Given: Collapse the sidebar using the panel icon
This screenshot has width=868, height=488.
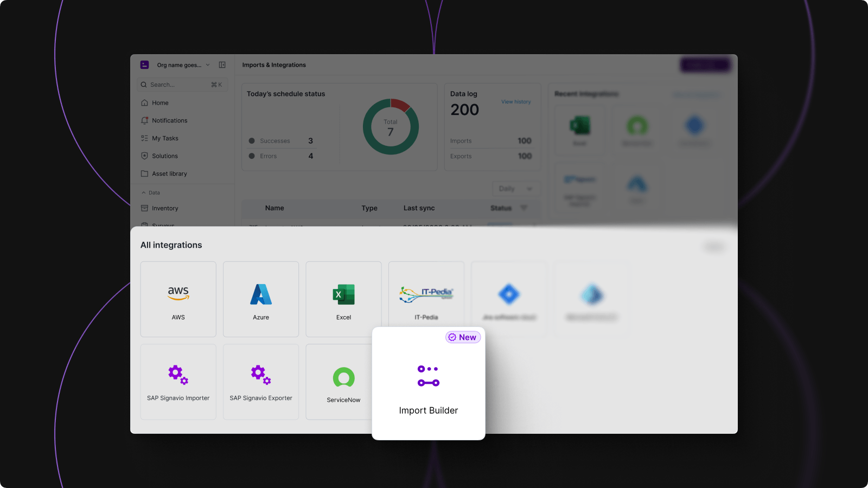Looking at the screenshot, I should [x=222, y=65].
